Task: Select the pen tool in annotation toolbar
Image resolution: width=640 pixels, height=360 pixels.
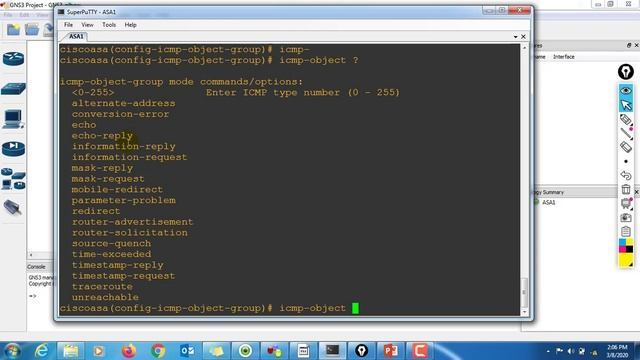Action: tap(626, 120)
